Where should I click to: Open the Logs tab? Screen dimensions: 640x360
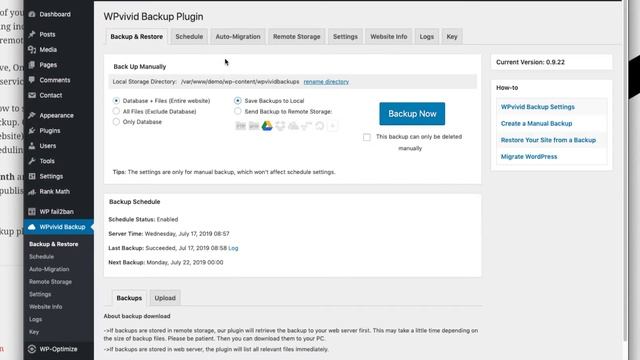[427, 36]
